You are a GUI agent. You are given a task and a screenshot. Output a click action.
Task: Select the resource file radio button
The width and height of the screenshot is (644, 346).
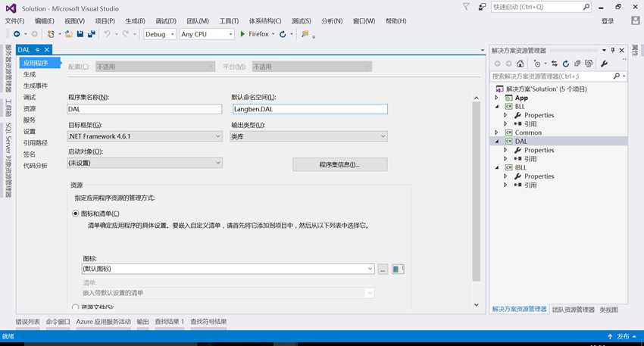coord(75,307)
